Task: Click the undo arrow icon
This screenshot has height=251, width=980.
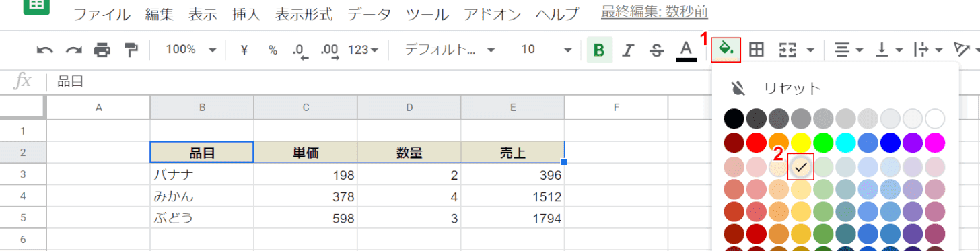Action: (x=45, y=50)
